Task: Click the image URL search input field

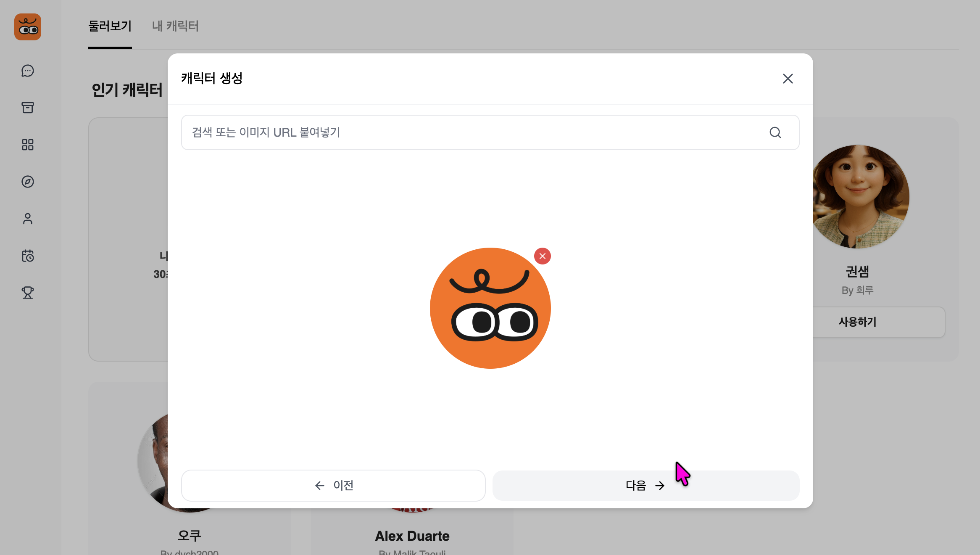Action: click(462, 132)
